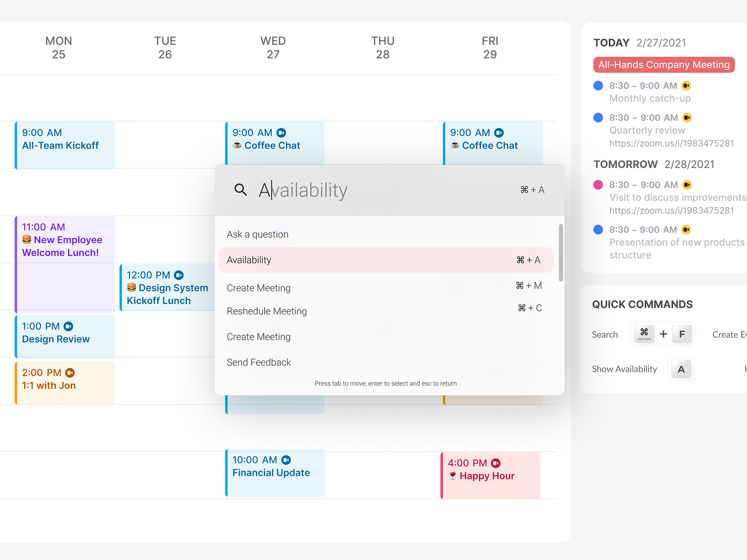Toggle the blue dot beside Monthly catch-up
Image resolution: width=747 pixels, height=560 pixels.
click(598, 85)
